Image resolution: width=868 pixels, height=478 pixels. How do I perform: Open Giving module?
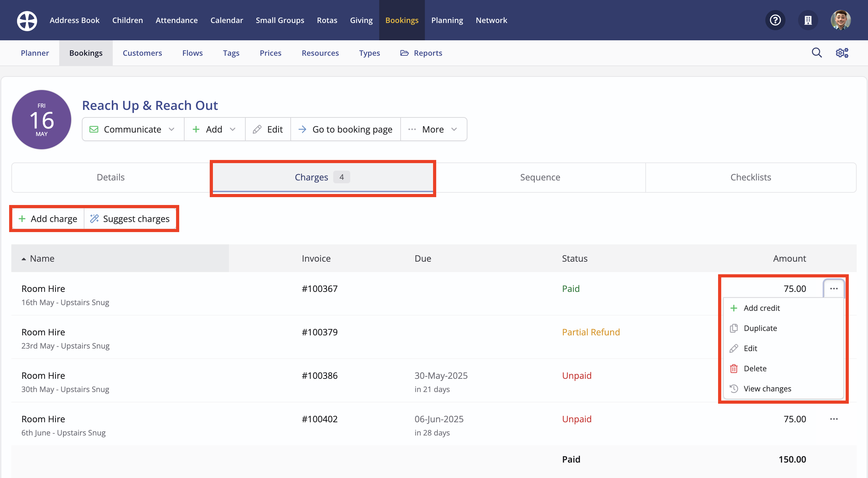[361, 20]
